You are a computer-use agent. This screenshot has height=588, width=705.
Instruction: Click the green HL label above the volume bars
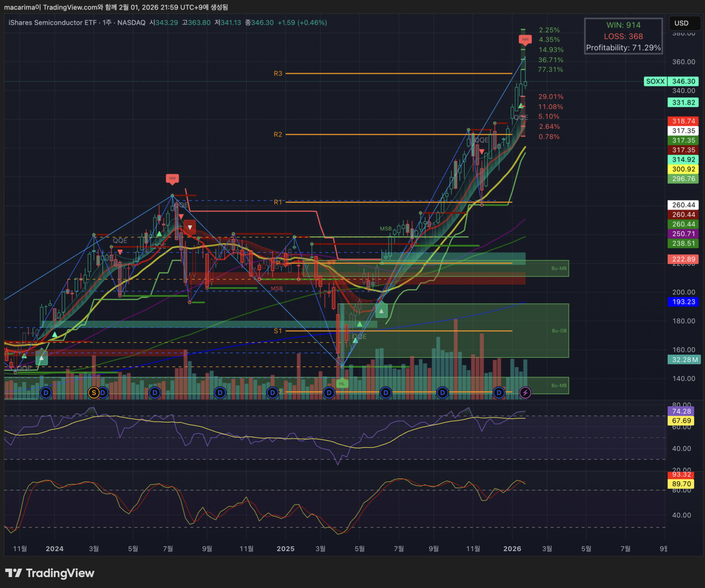click(342, 384)
